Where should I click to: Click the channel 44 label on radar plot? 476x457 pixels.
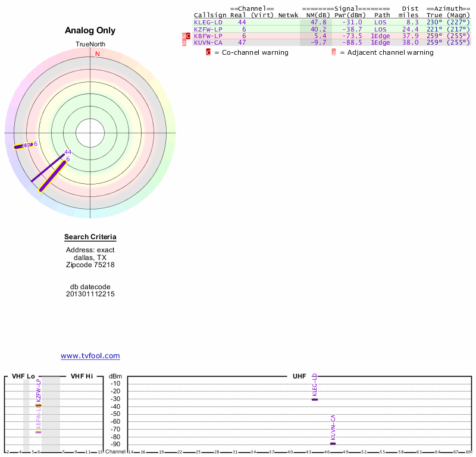pyautogui.click(x=68, y=152)
